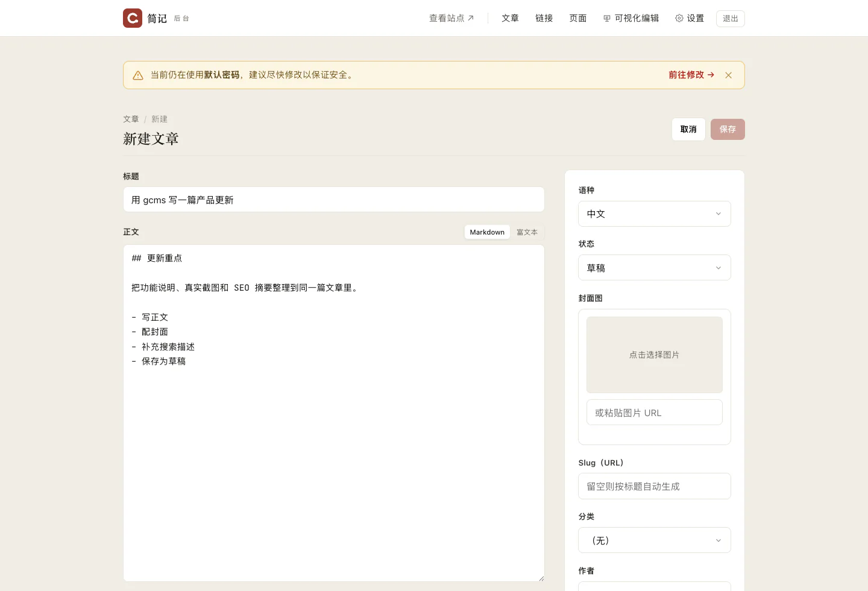This screenshot has width=868, height=591.
Task: Click the warning triangle icon in the banner
Action: (138, 75)
